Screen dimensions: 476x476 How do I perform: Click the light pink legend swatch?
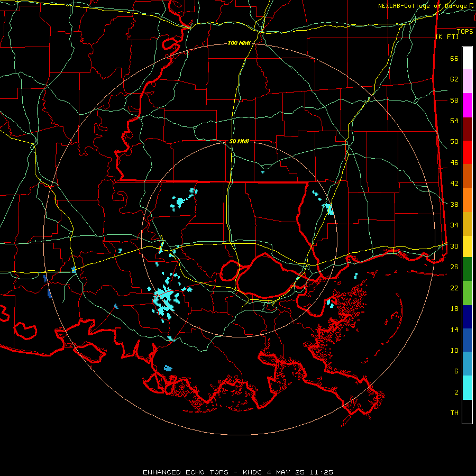tap(467, 81)
